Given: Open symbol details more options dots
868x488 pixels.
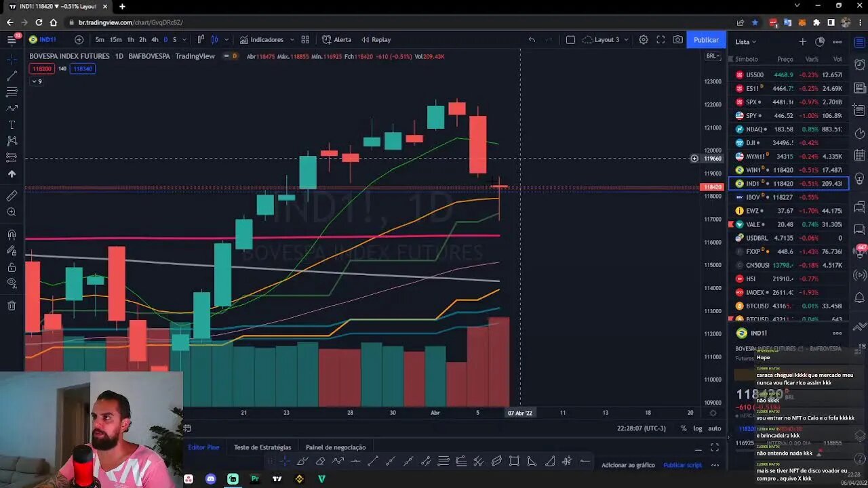Looking at the screenshot, I should (x=837, y=333).
